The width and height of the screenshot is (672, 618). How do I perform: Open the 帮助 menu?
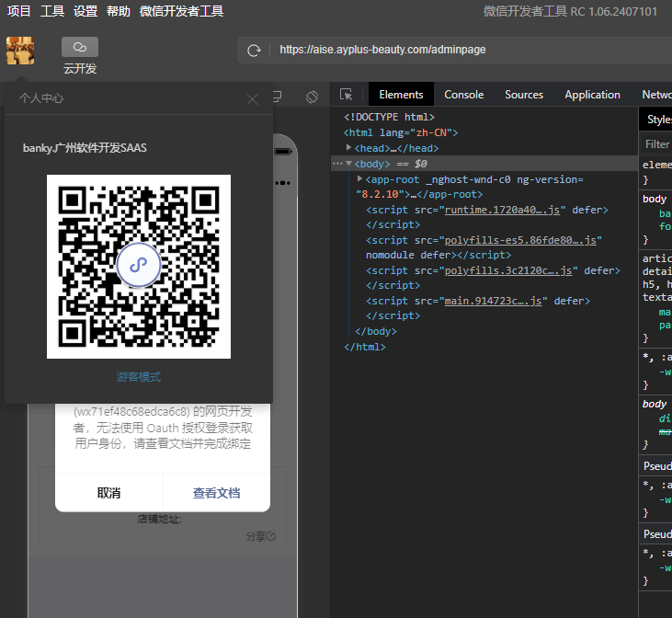point(119,11)
